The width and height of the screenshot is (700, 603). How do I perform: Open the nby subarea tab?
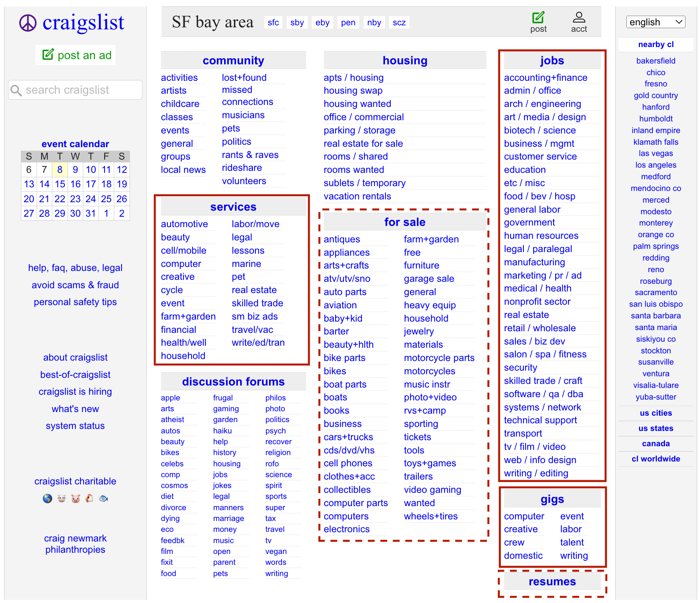click(374, 23)
